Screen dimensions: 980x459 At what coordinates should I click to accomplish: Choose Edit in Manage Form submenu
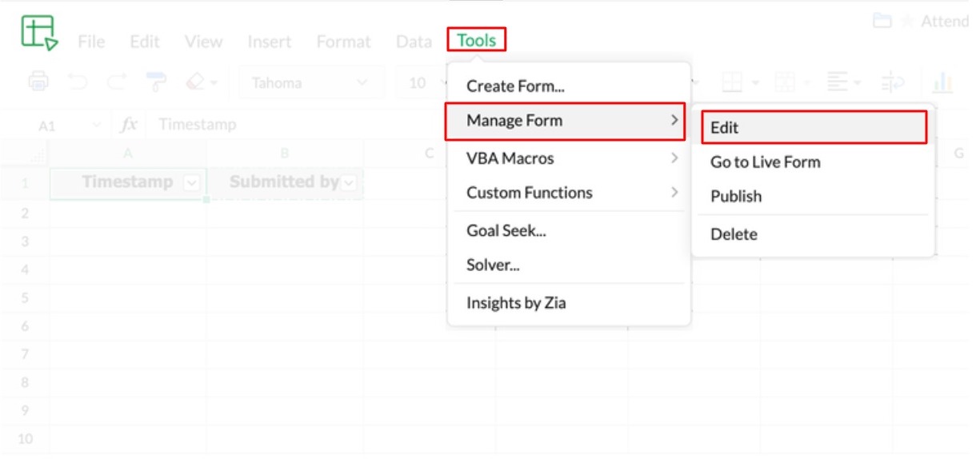[813, 128]
